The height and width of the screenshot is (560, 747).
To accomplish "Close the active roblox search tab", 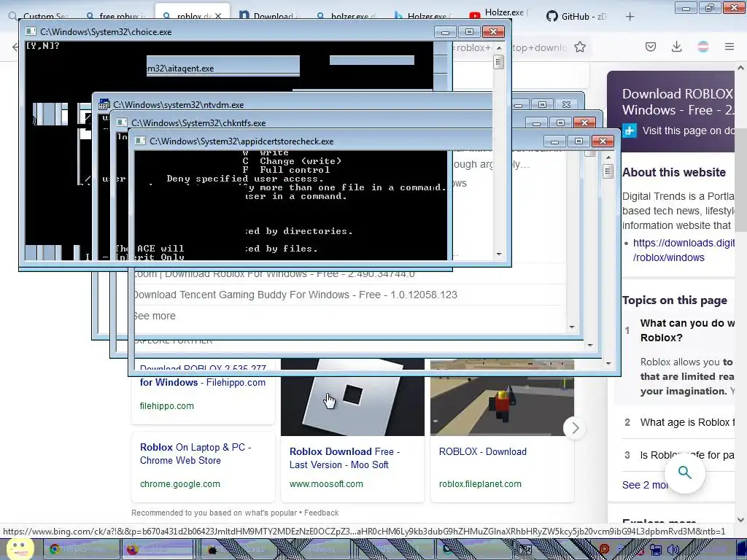I will point(217,16).
